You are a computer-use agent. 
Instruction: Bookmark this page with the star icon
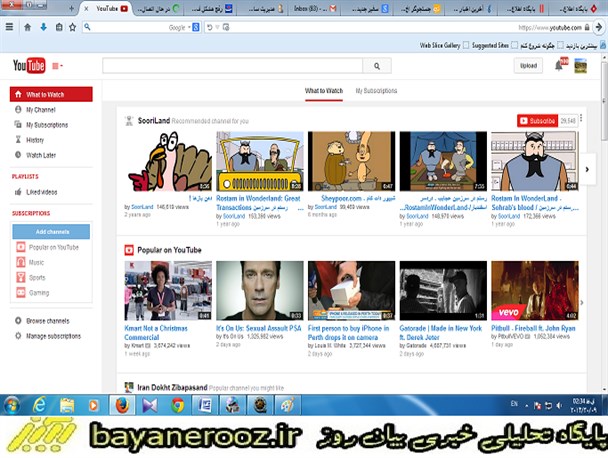pos(73,27)
